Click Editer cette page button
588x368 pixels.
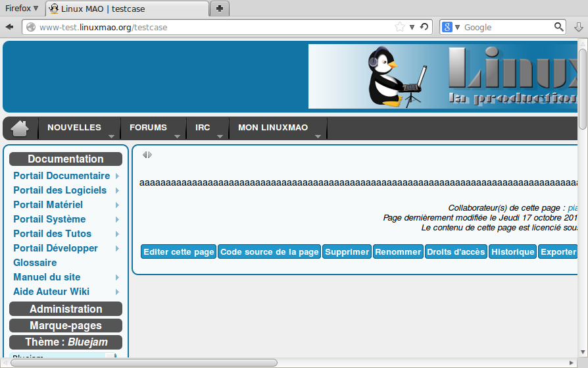tap(179, 251)
